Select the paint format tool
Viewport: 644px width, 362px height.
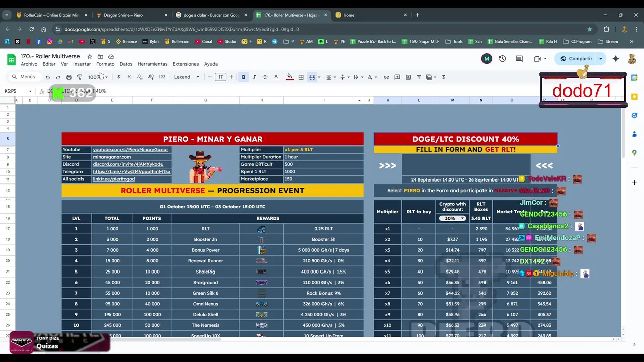click(x=79, y=77)
